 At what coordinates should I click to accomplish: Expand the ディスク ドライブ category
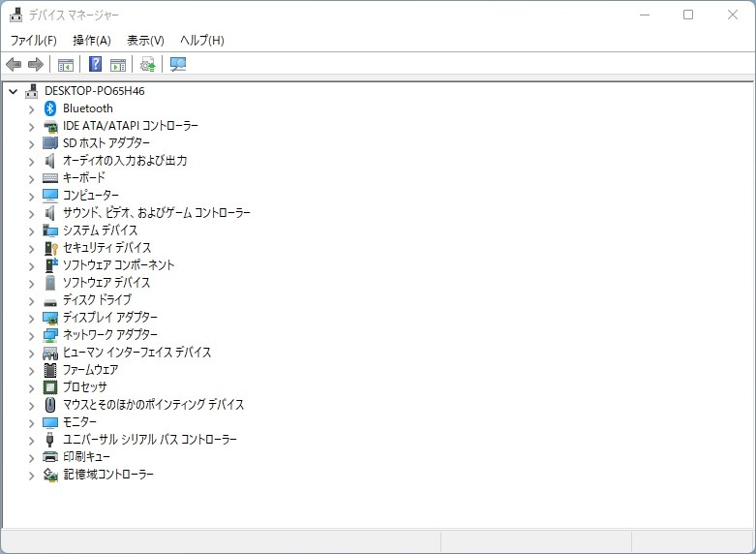coord(31,300)
